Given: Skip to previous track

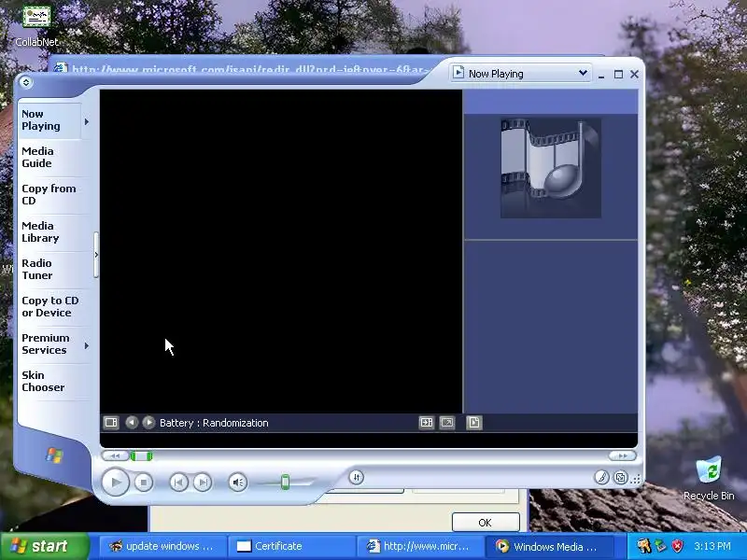Looking at the screenshot, I should (178, 483).
